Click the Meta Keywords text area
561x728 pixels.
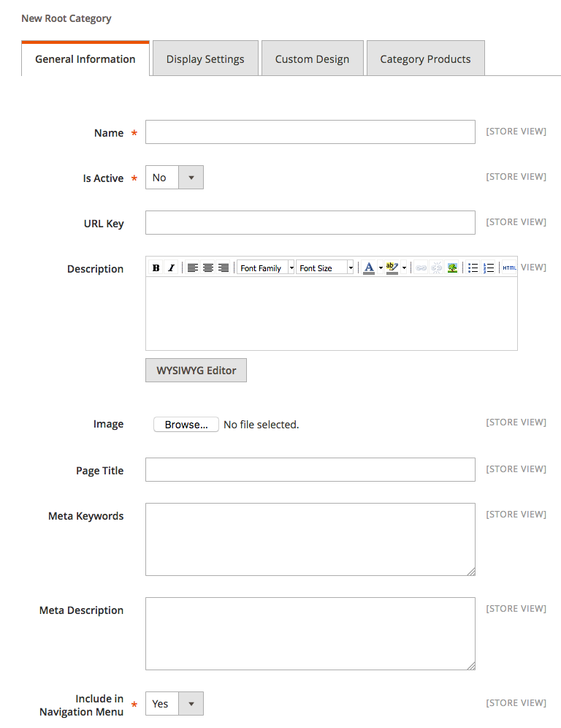click(310, 539)
